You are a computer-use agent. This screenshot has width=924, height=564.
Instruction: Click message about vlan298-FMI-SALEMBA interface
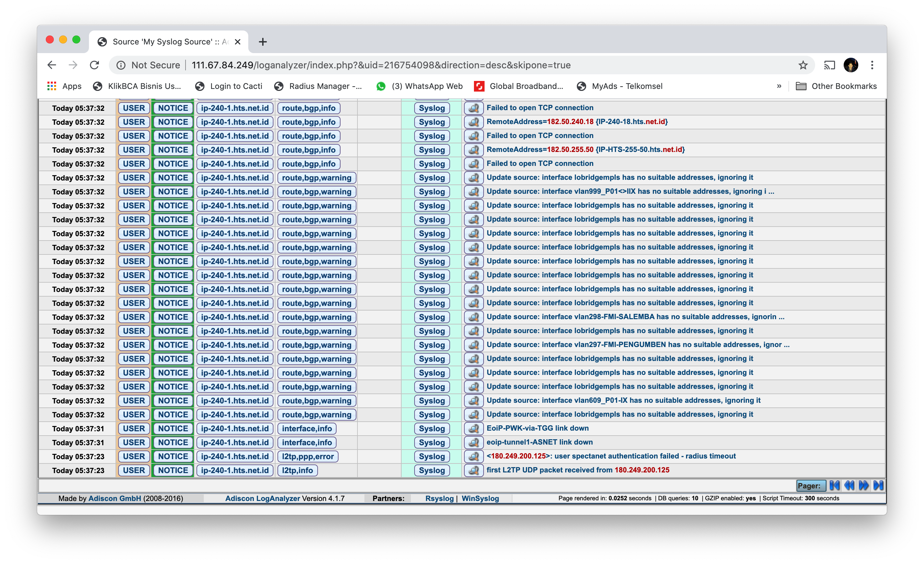coord(635,317)
